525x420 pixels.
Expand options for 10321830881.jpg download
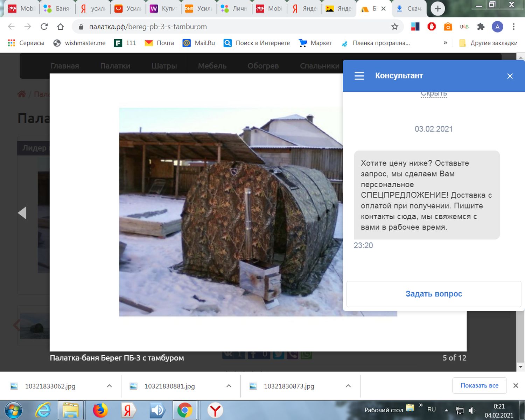click(x=229, y=386)
